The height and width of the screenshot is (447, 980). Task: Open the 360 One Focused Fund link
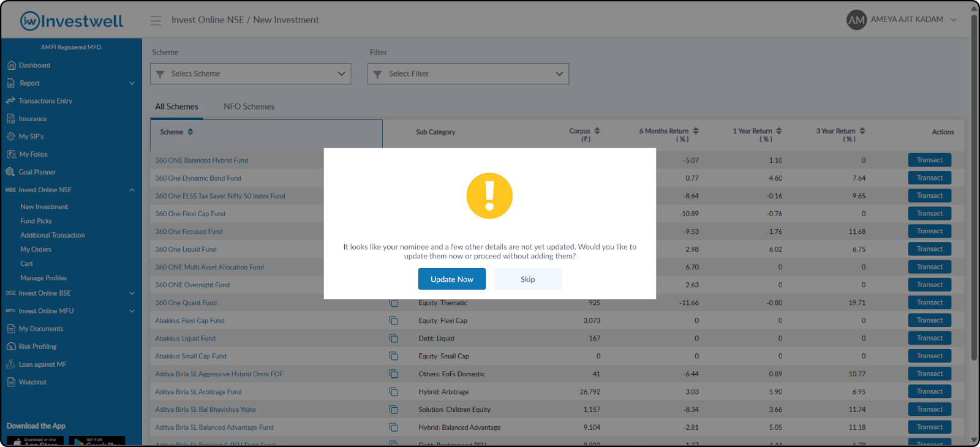(189, 232)
